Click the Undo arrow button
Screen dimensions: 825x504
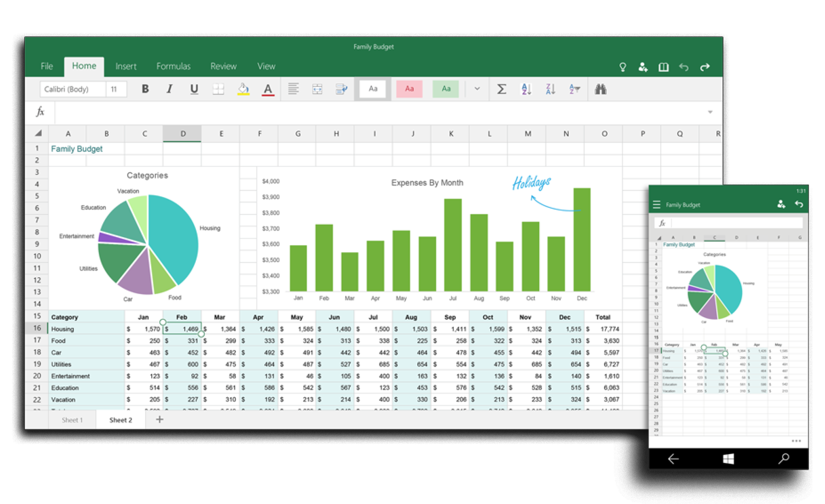(684, 67)
